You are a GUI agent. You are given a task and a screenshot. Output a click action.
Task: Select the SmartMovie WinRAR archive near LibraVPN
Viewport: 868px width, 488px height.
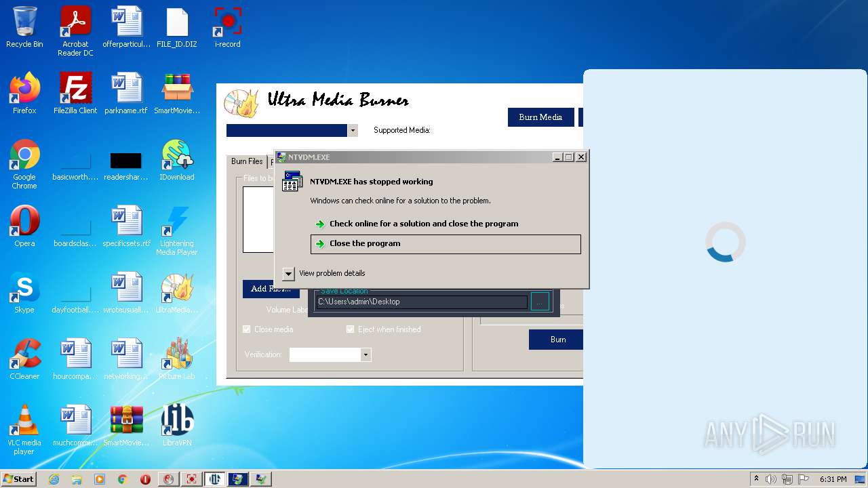(x=126, y=426)
